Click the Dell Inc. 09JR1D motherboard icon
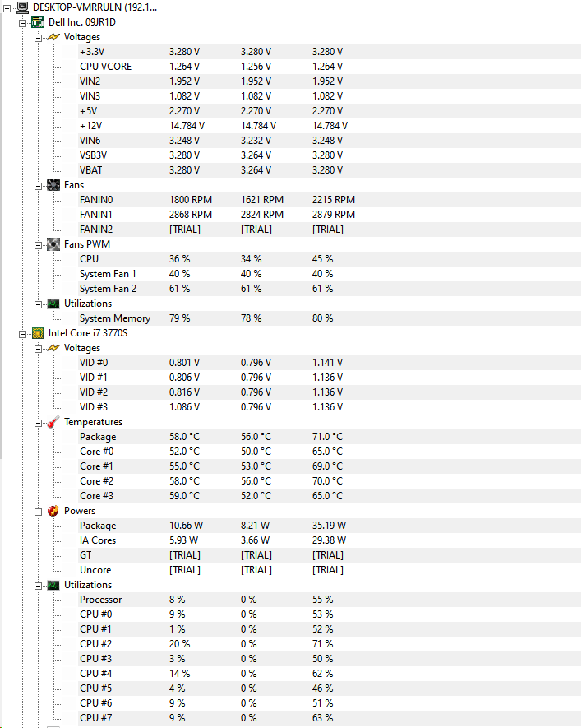 (x=37, y=22)
